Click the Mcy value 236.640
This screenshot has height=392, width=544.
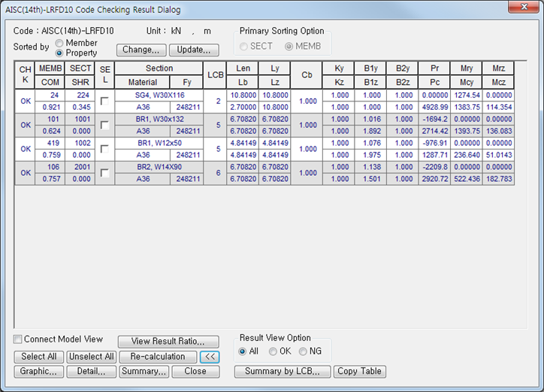pos(467,155)
